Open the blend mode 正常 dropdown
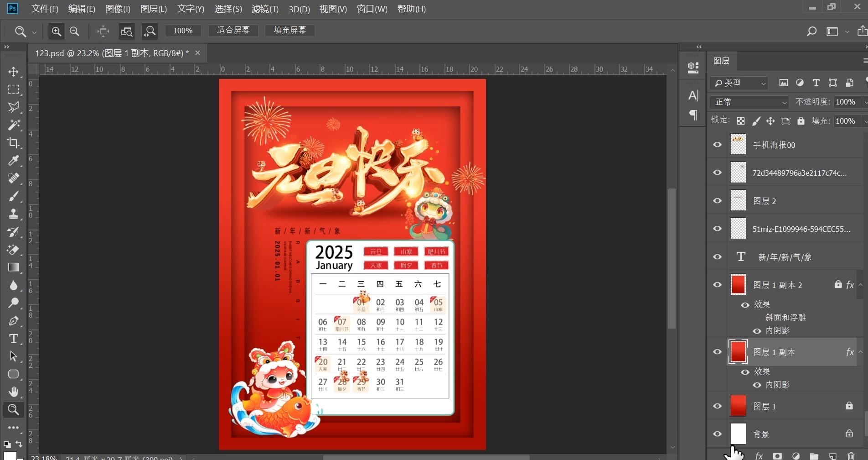The height and width of the screenshot is (460, 868). tap(749, 102)
